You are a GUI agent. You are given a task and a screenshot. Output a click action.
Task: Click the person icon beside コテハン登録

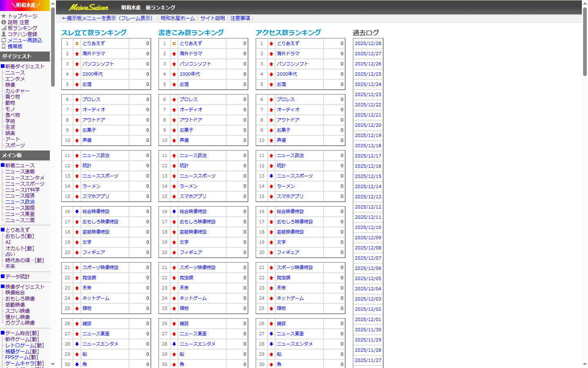click(4, 34)
